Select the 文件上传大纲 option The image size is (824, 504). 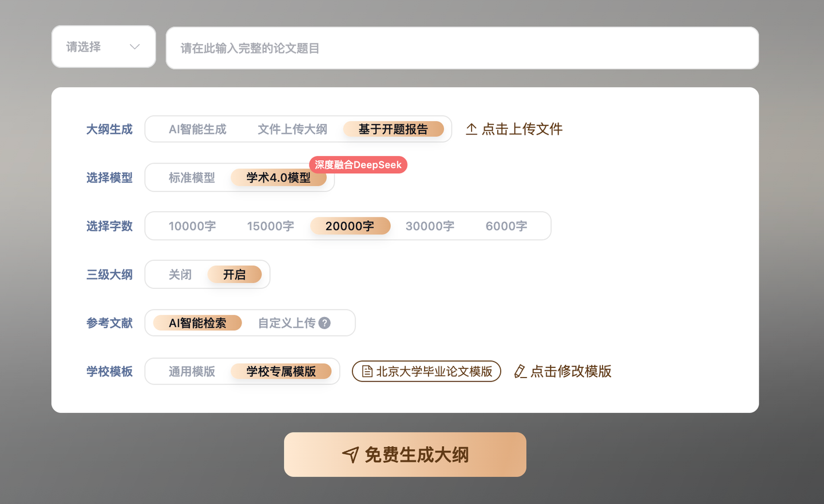coord(292,129)
